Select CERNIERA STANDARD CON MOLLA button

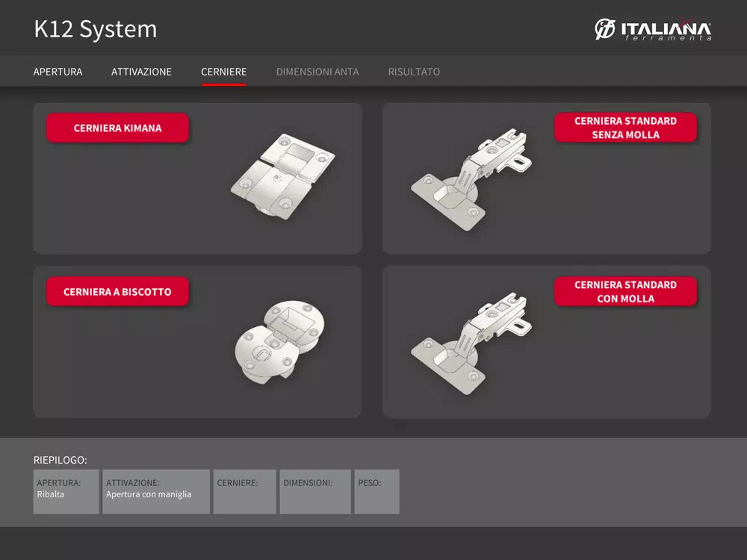click(x=625, y=291)
